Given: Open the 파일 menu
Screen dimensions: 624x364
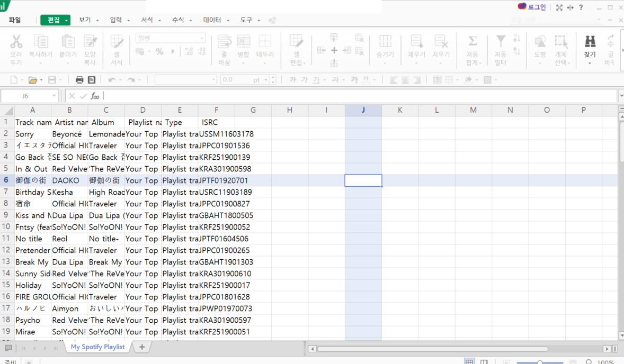Looking at the screenshot, I should tap(15, 20).
